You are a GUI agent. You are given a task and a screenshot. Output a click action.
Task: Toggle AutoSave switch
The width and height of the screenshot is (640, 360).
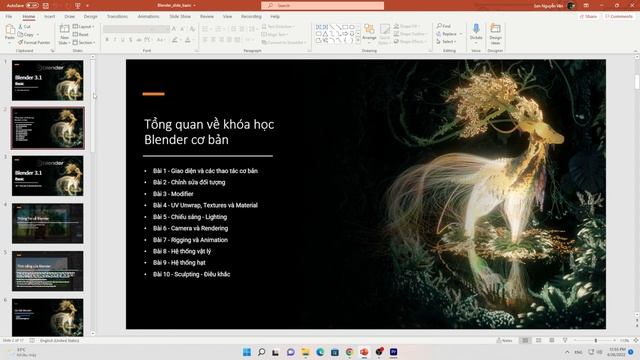32,6
